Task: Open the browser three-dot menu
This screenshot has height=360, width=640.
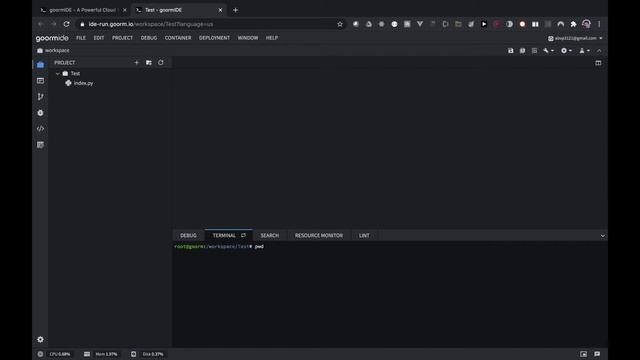Action: tap(599, 24)
